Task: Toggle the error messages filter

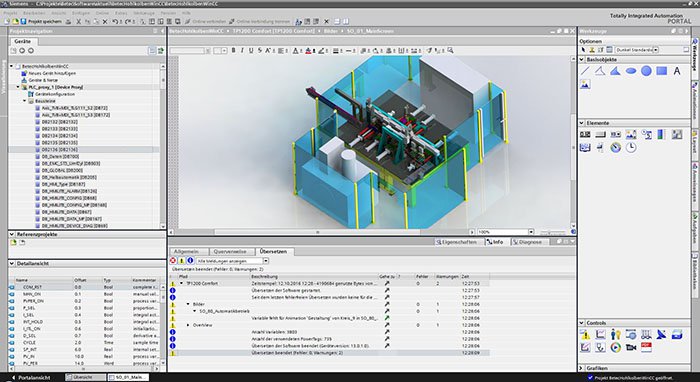Action: (173, 261)
